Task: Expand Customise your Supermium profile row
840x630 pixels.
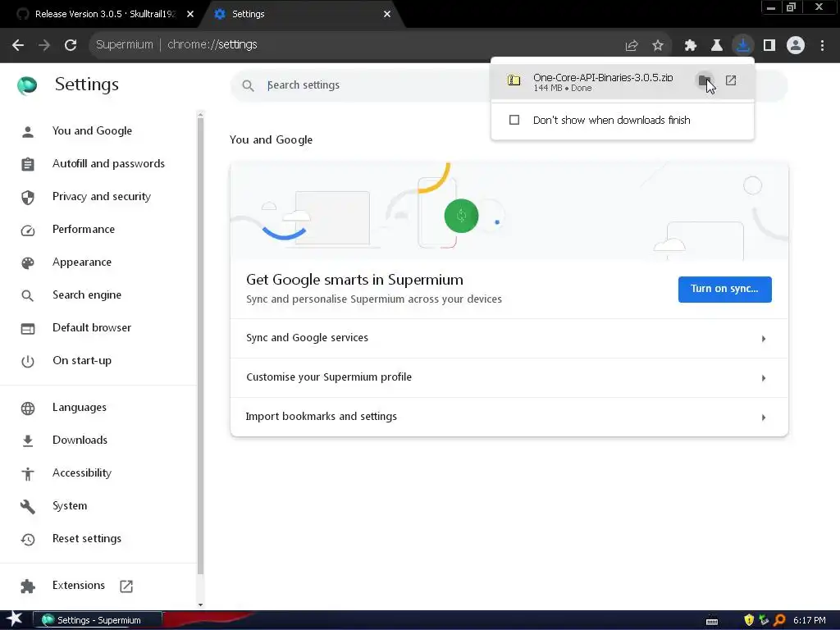Action: click(509, 377)
